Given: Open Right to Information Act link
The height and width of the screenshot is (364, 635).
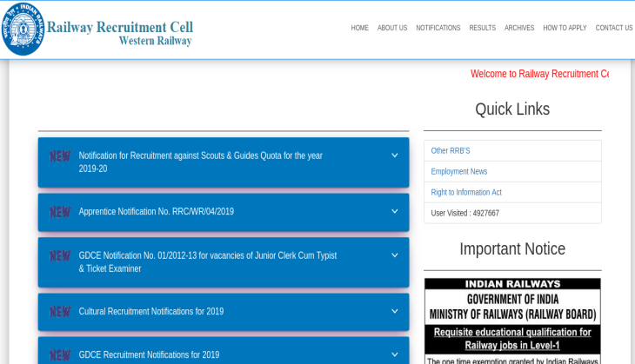Looking at the screenshot, I should (466, 193).
